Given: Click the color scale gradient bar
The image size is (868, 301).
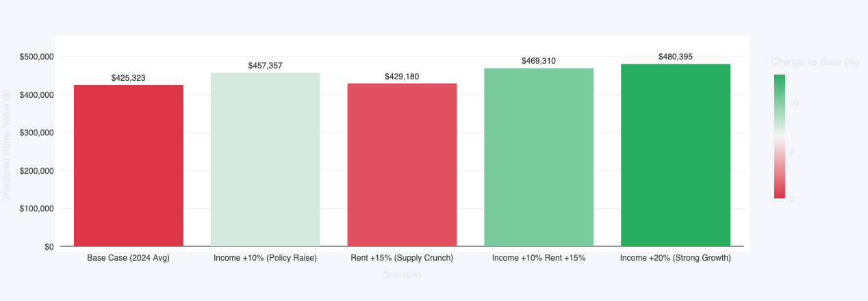Looking at the screenshot, I should [x=779, y=137].
